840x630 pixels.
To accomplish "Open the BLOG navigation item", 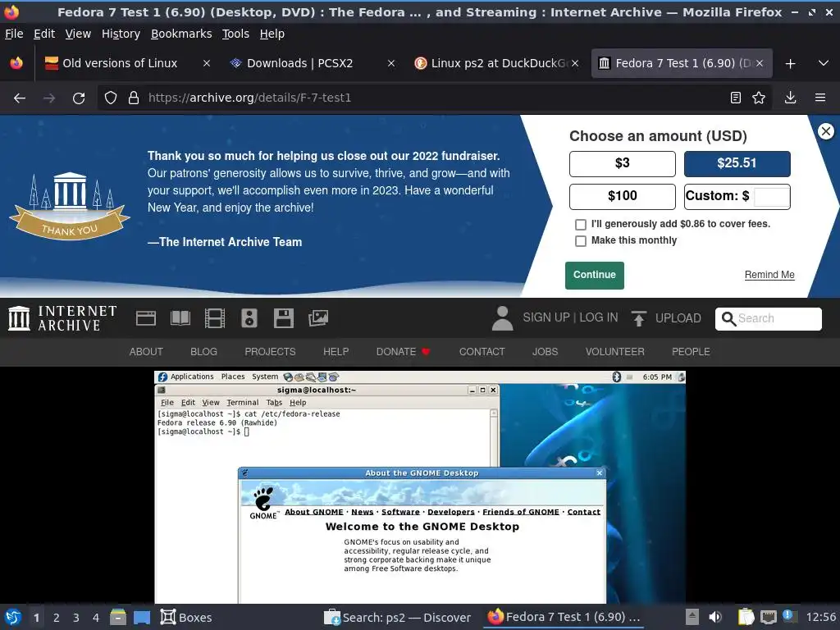I will (x=203, y=352).
